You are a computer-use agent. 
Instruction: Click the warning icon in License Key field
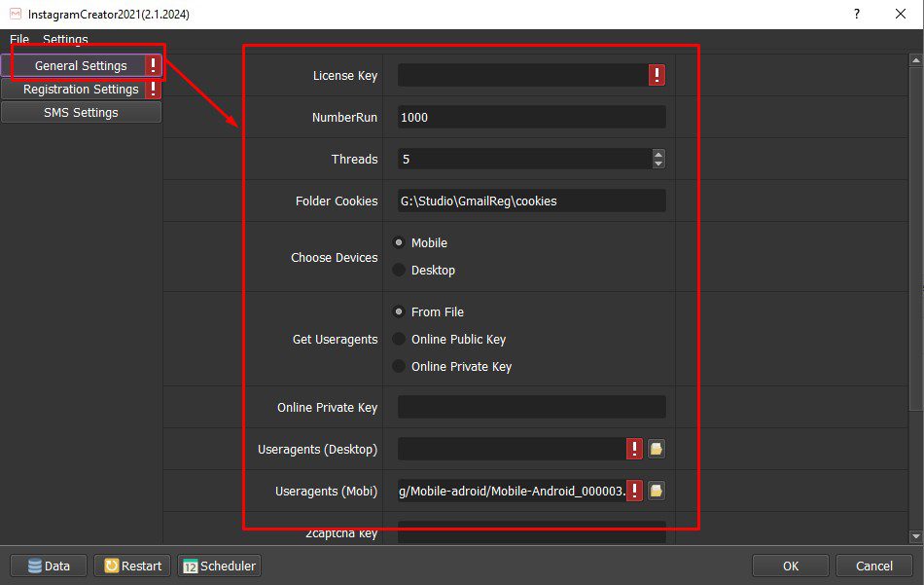pyautogui.click(x=657, y=75)
